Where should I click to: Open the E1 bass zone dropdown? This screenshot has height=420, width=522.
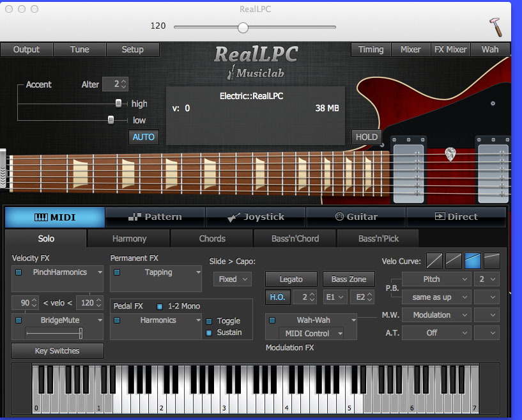click(335, 297)
